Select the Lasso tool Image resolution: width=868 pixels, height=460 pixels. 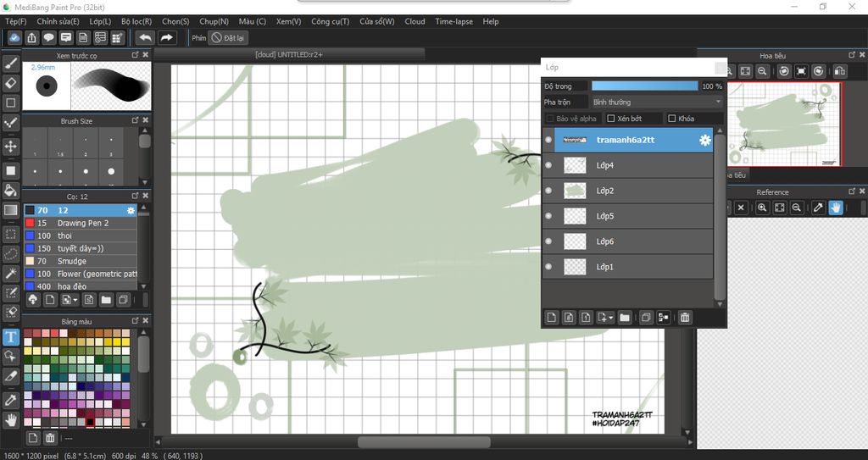(x=11, y=253)
